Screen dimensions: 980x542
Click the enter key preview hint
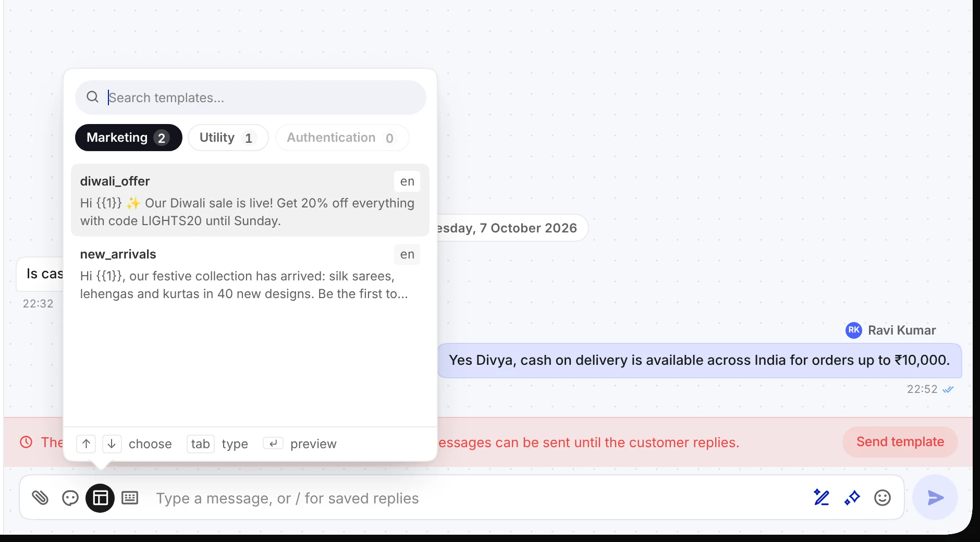273,444
